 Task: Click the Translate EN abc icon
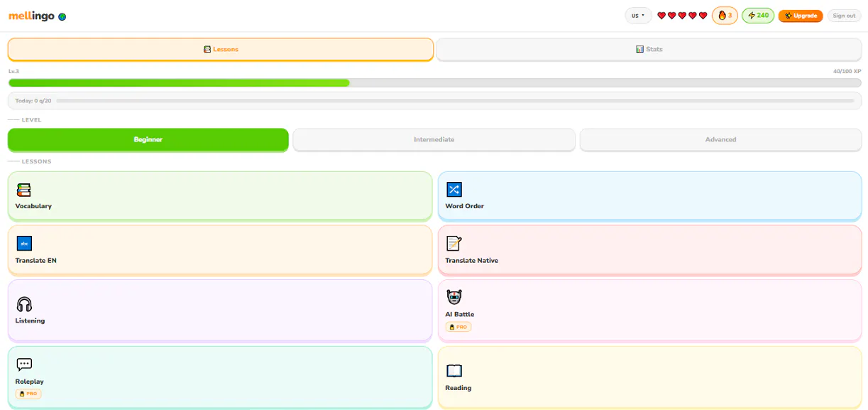[24, 243]
